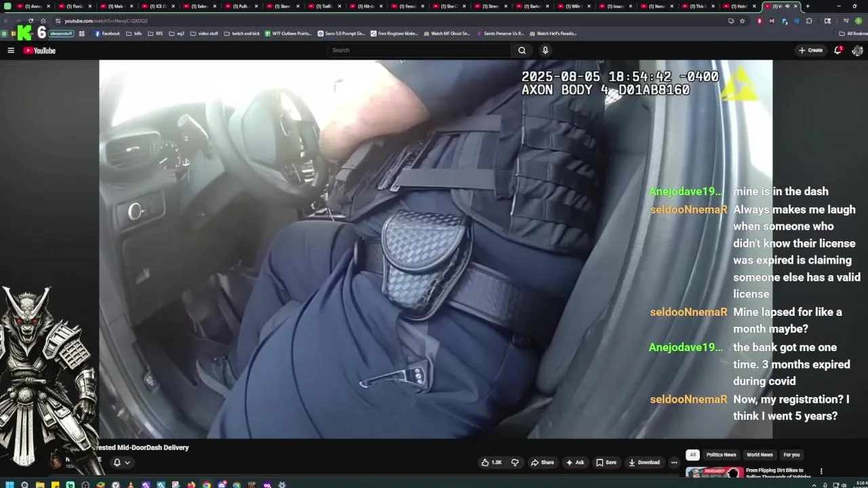This screenshot has height=488, width=868.
Task: Open the twitch and kick bookmark folder
Action: (241, 33)
